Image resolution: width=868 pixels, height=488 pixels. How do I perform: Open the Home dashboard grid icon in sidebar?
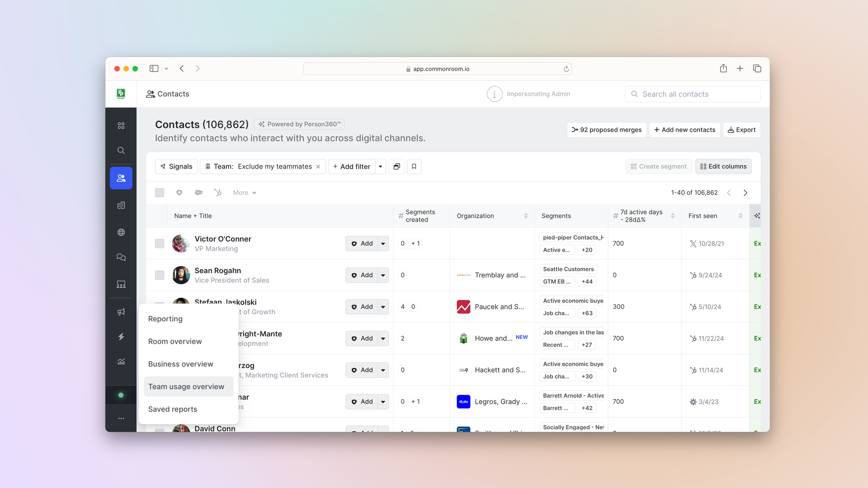121,125
